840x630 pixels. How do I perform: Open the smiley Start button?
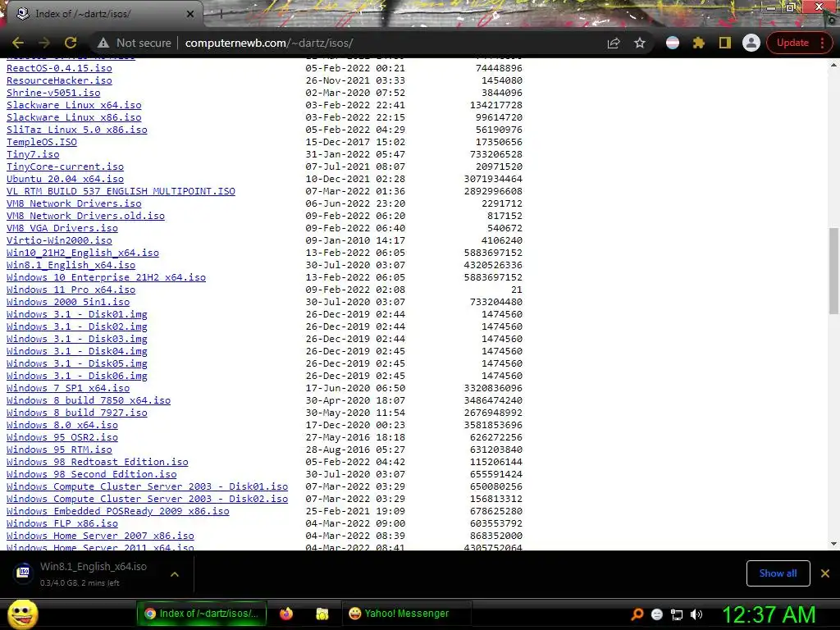click(22, 614)
